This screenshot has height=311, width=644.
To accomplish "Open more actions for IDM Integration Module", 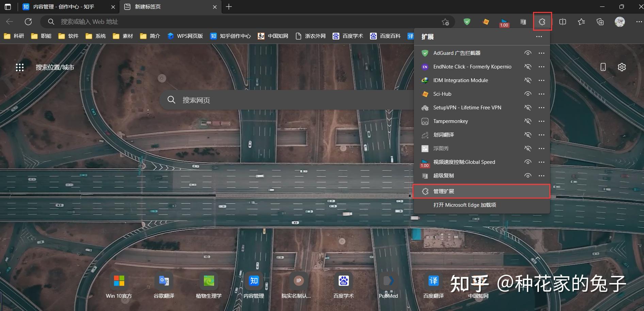I will tap(542, 80).
